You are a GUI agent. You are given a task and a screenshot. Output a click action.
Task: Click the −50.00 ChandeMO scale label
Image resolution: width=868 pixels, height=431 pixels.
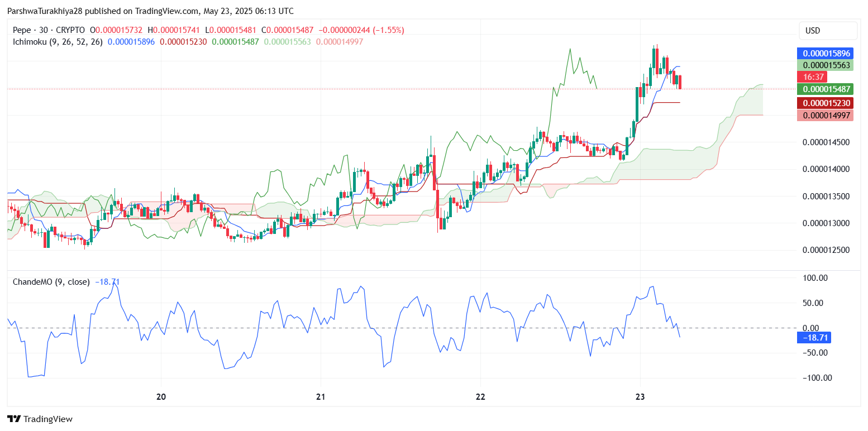pos(814,353)
